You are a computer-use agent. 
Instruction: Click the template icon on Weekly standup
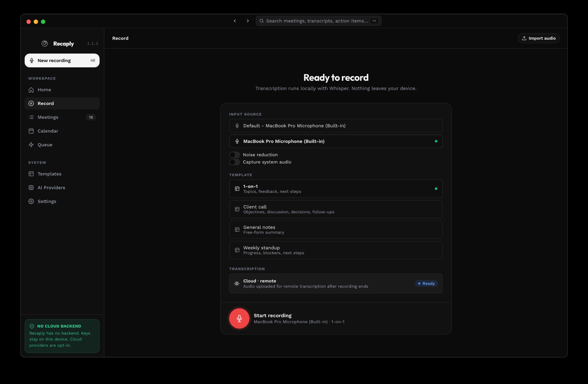tap(237, 250)
